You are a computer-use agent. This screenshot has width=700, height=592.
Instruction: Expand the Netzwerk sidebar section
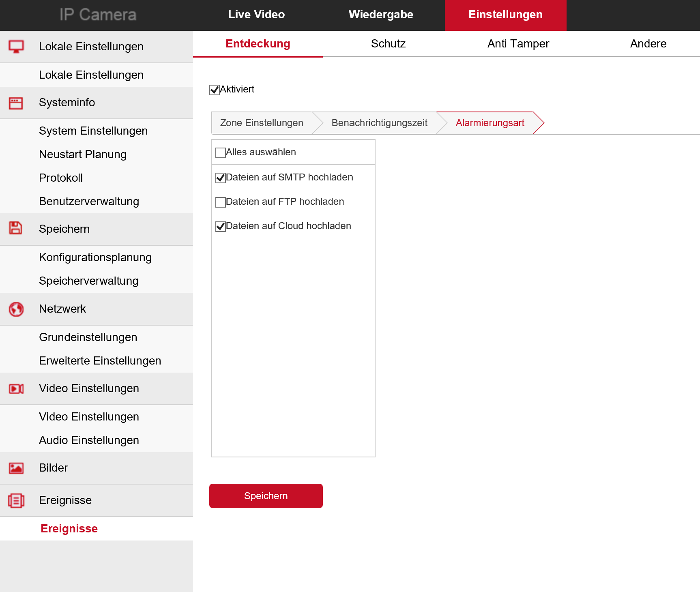[x=62, y=309]
